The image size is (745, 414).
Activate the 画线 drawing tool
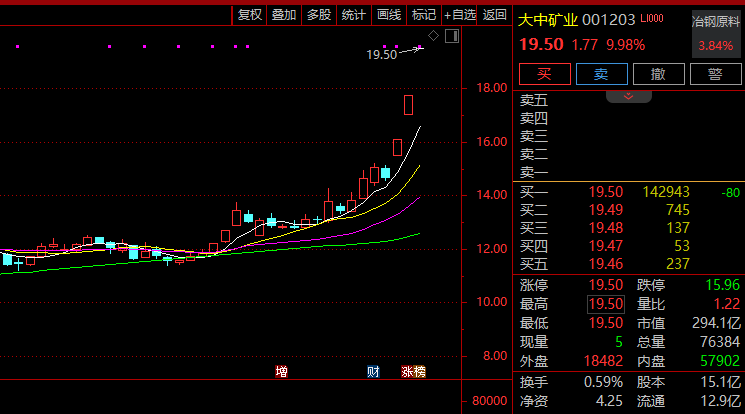(389, 15)
